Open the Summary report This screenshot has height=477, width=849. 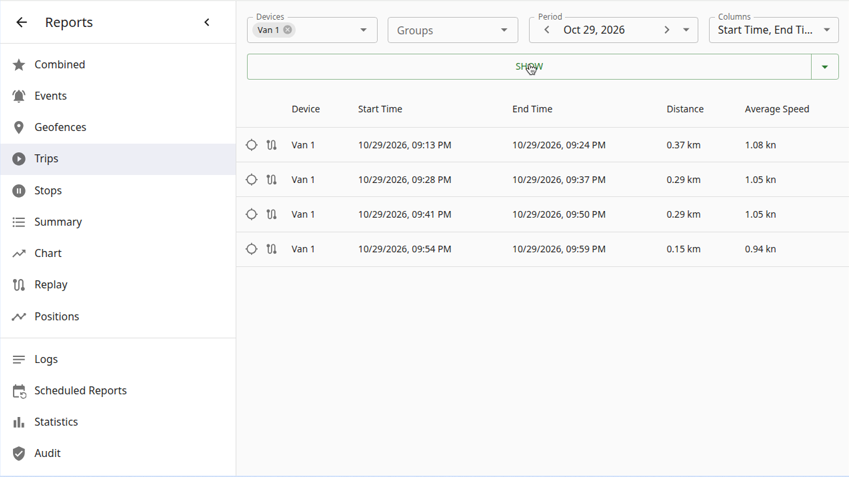point(118,222)
